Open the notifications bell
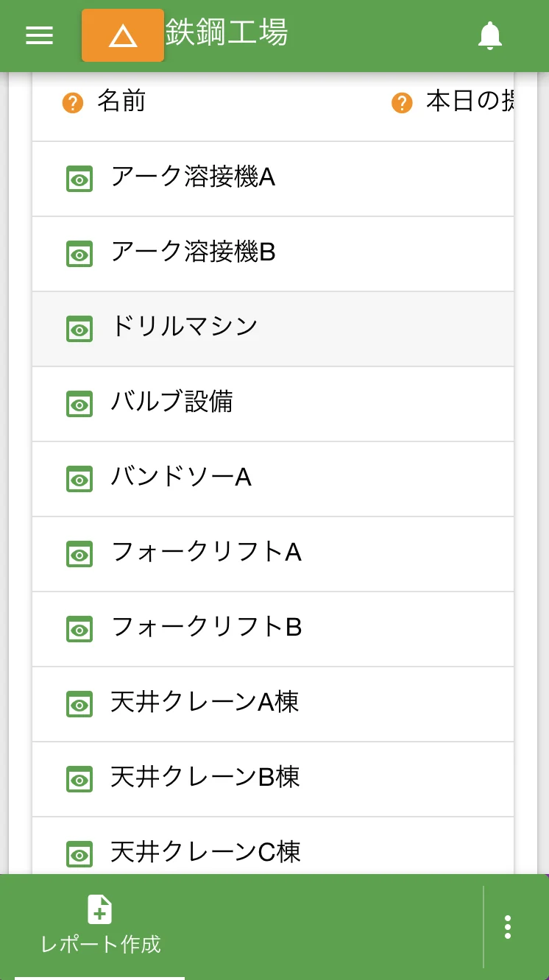The image size is (549, 980). point(489,35)
